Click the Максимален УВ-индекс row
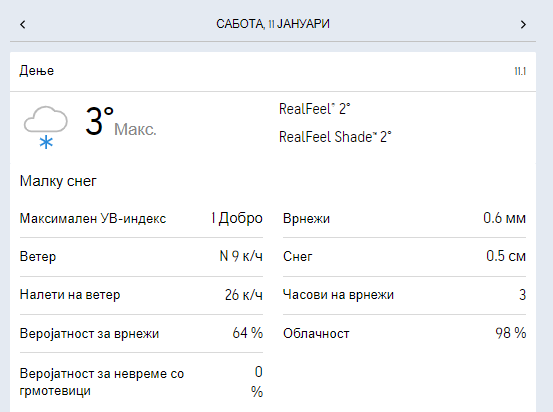The height and width of the screenshot is (412, 553). pos(141,218)
